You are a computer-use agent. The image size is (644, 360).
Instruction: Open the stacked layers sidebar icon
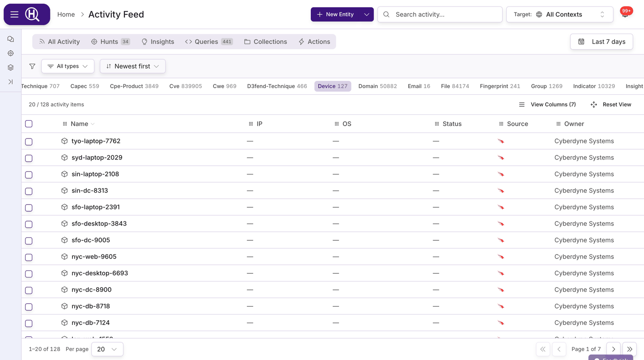pyautogui.click(x=11, y=67)
